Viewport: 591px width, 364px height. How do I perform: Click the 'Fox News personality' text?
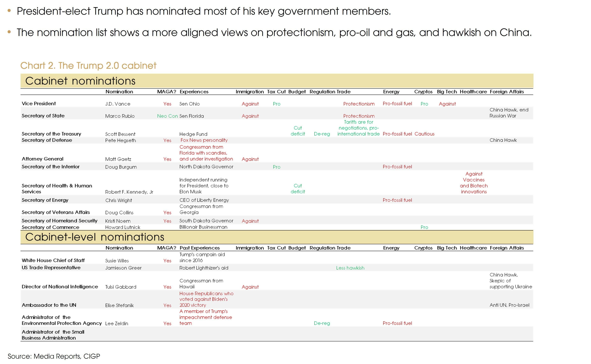pos(204,140)
